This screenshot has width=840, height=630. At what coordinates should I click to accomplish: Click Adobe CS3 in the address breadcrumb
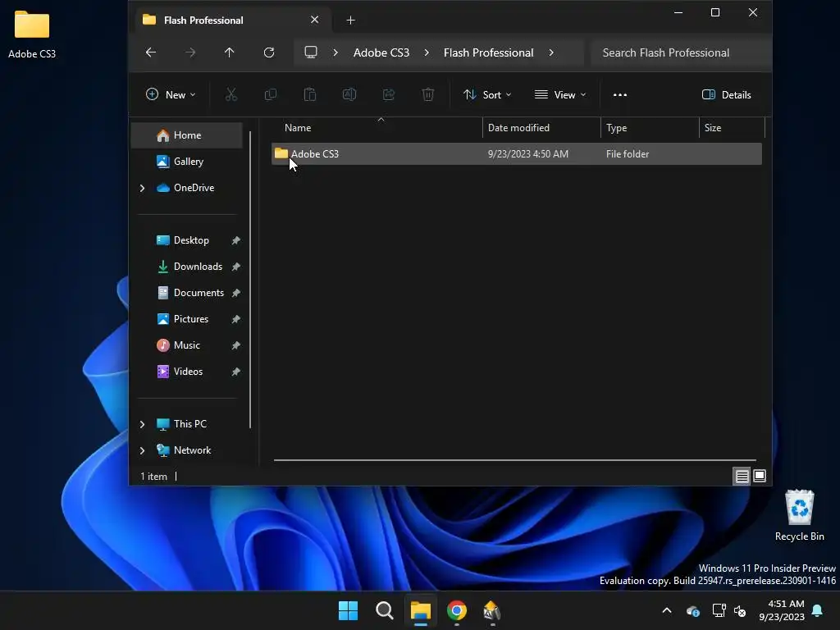pos(381,52)
